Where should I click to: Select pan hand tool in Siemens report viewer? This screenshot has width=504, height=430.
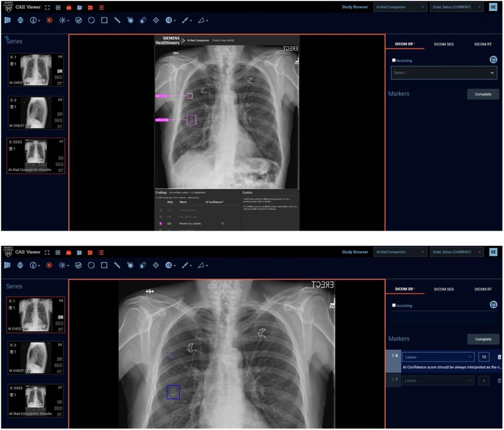click(130, 20)
